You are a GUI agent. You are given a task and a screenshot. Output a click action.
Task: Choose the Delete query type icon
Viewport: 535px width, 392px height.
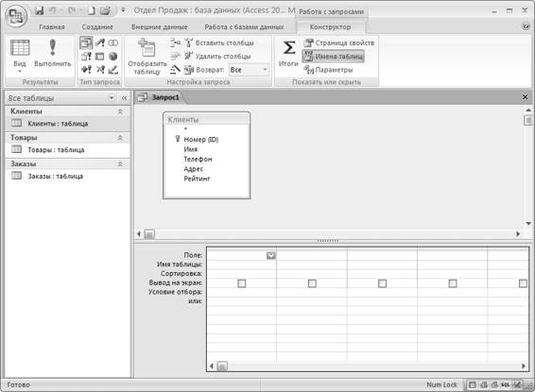(100, 70)
